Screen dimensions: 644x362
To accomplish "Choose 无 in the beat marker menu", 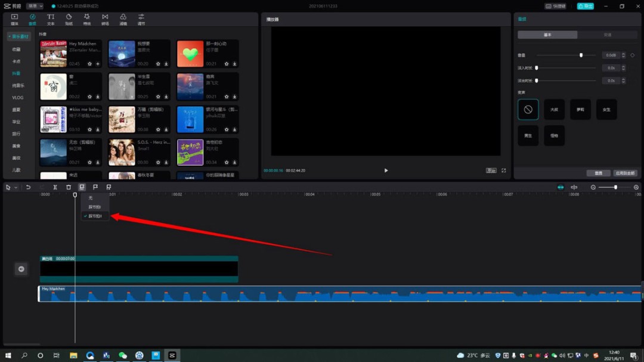I will point(91,198).
